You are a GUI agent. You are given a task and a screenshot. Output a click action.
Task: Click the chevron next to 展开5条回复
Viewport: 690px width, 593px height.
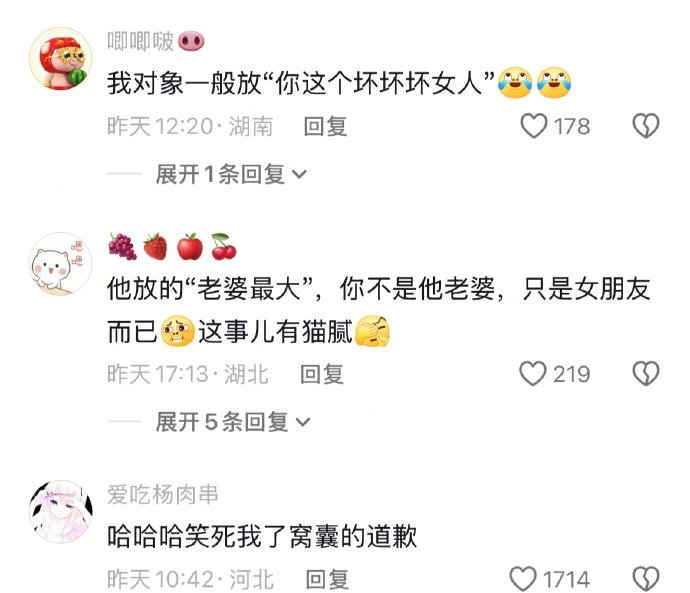[303, 423]
